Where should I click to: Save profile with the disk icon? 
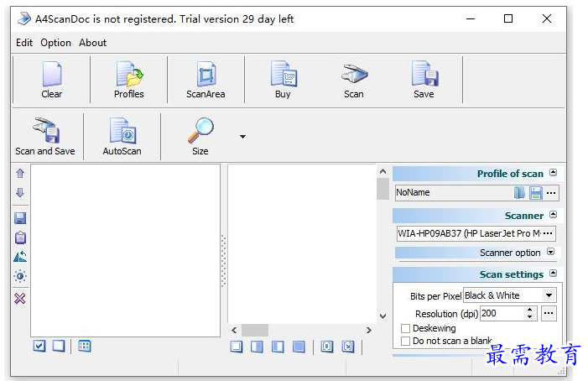tap(536, 193)
